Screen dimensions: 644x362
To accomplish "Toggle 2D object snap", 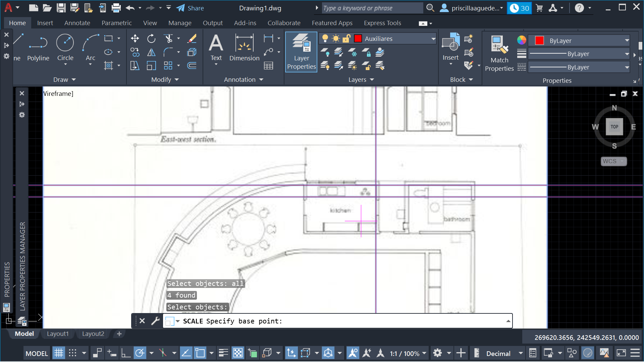I will tap(200, 353).
